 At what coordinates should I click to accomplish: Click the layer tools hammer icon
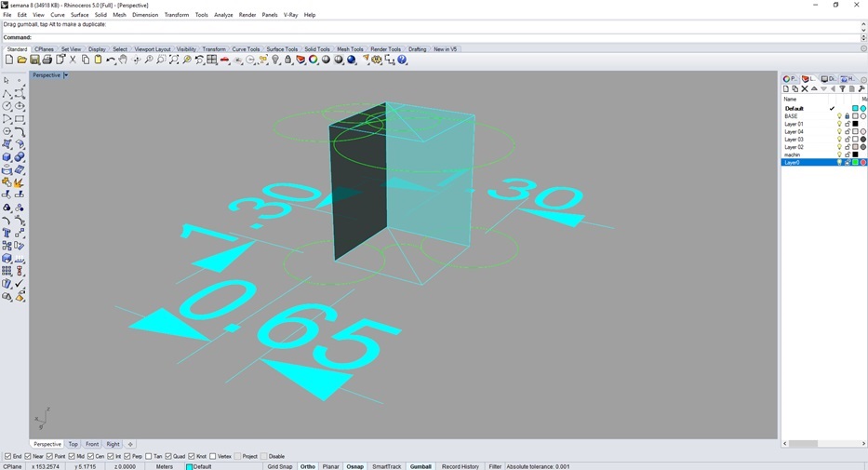click(861, 88)
